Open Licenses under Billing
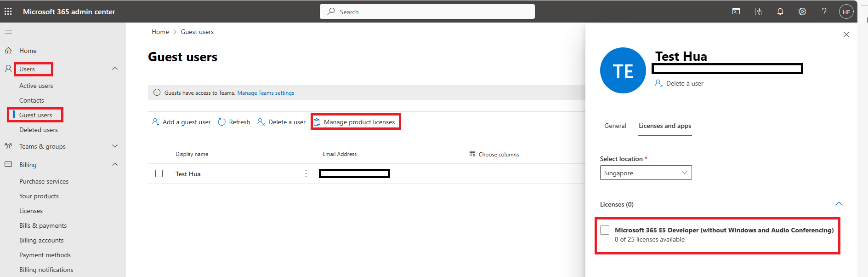This screenshot has height=277, width=868. tap(31, 211)
